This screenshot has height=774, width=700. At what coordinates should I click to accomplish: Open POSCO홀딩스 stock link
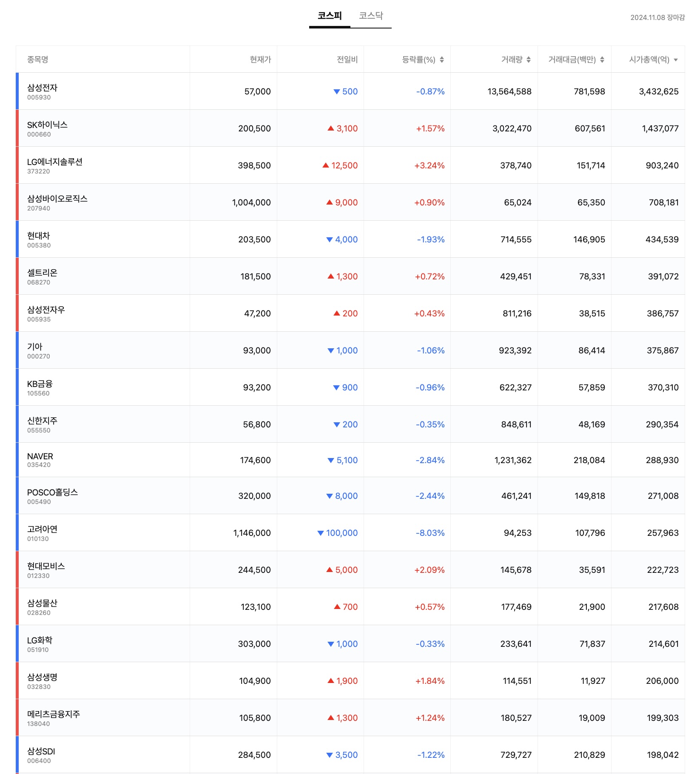point(53,492)
